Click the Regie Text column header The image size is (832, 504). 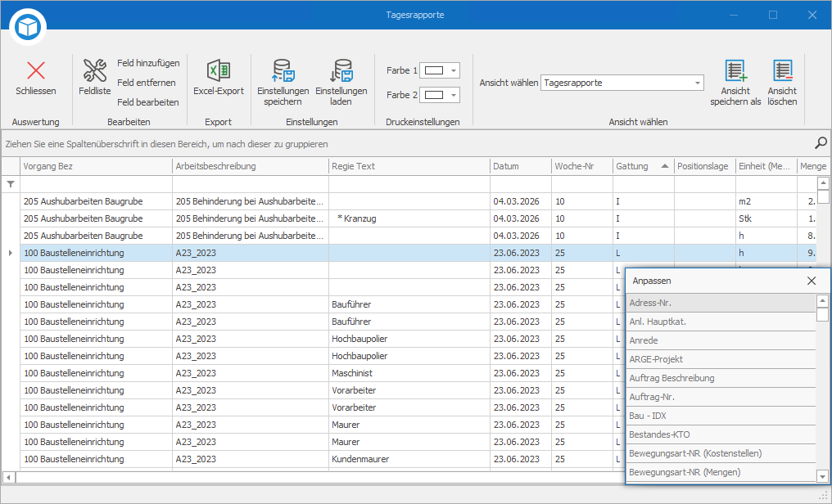409,166
